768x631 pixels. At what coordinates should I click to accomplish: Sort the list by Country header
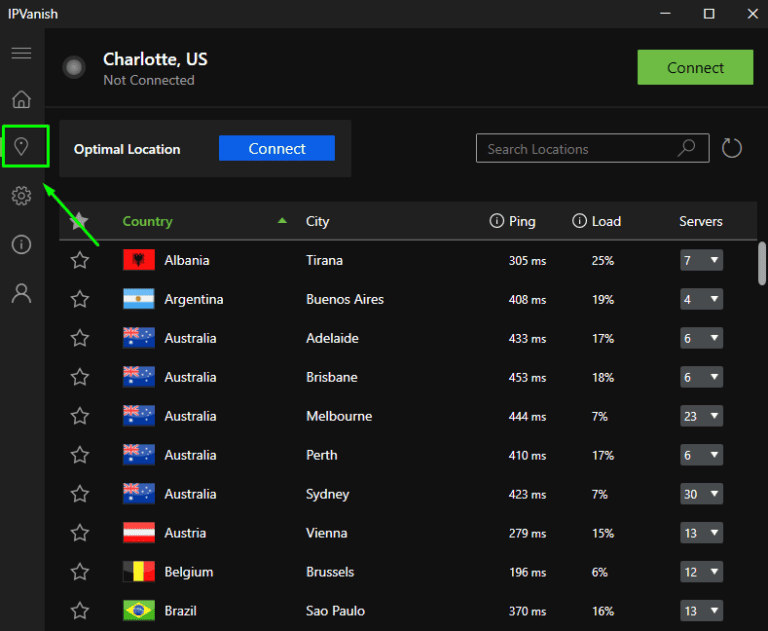[147, 221]
